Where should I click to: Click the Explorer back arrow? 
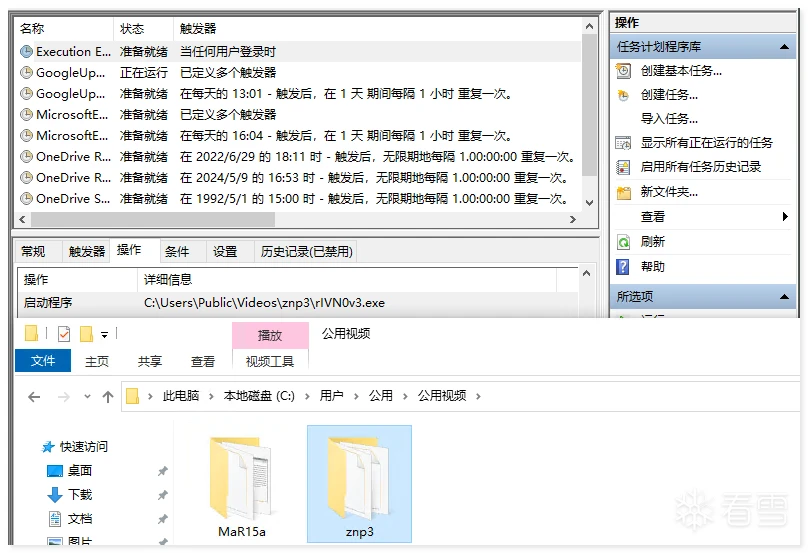point(34,397)
